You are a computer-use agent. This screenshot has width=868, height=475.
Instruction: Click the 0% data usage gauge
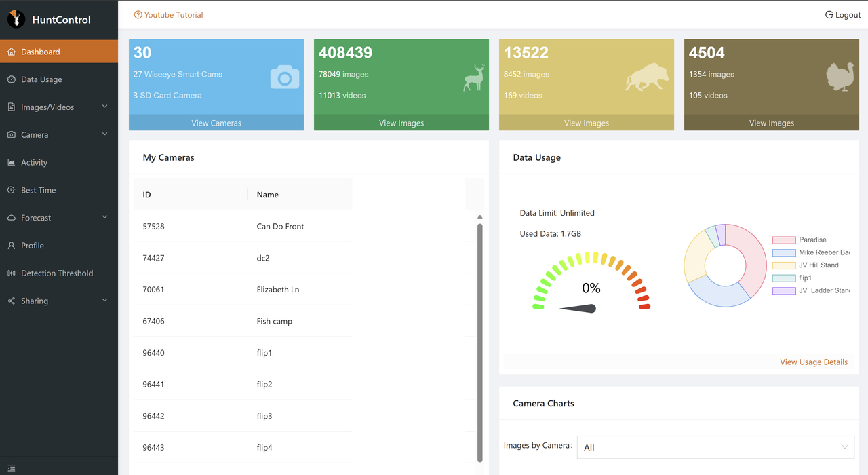(591, 282)
